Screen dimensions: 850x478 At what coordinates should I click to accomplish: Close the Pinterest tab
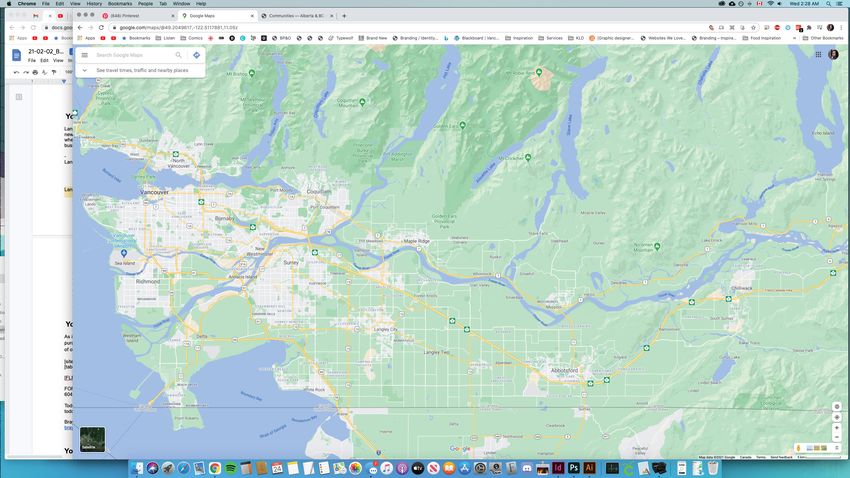point(173,16)
